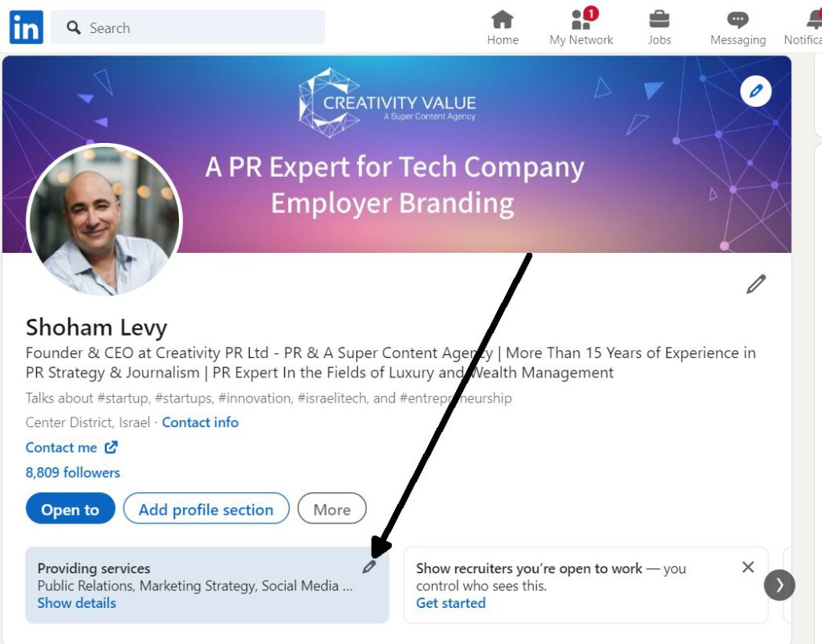Open the Jobs briefcase icon

click(659, 27)
